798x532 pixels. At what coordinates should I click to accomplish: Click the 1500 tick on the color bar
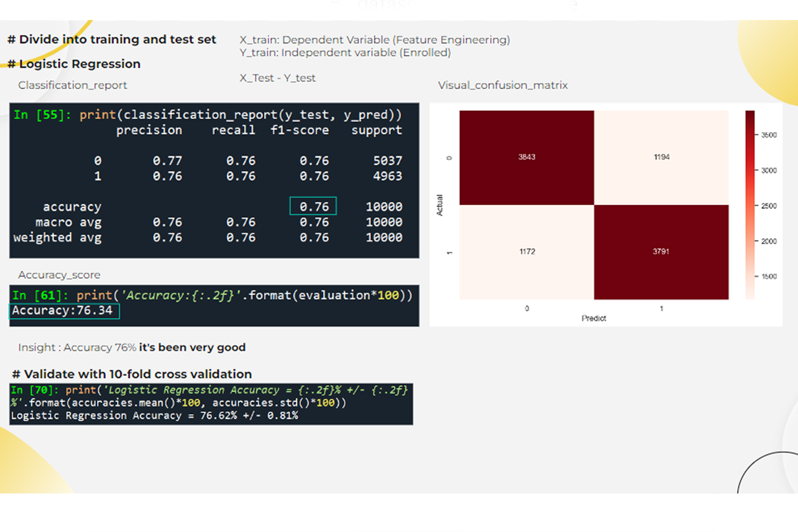(768, 276)
